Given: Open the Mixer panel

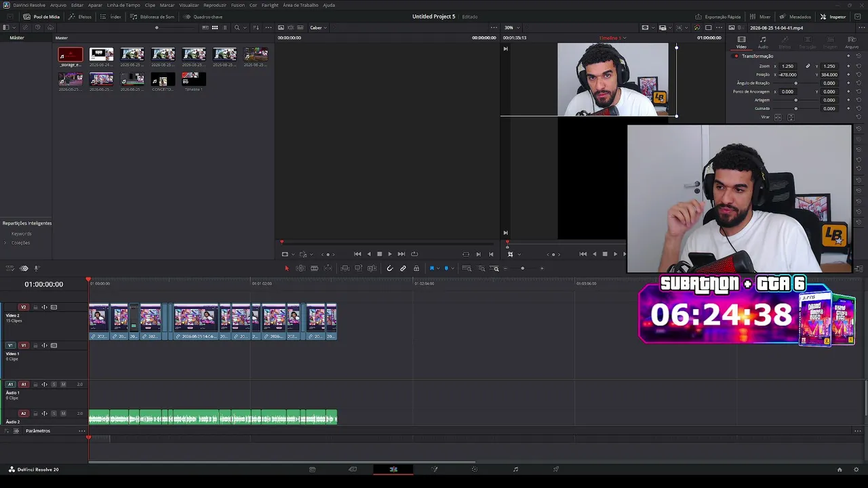Looking at the screenshot, I should [760, 17].
